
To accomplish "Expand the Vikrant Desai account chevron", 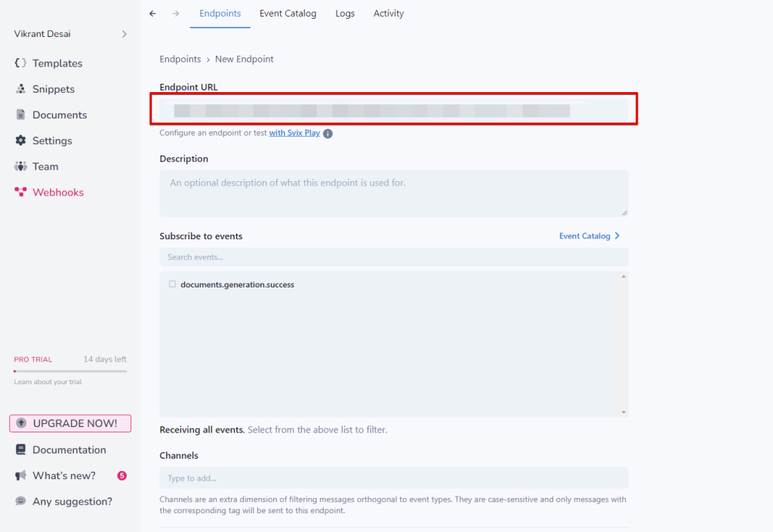I will coord(125,34).
